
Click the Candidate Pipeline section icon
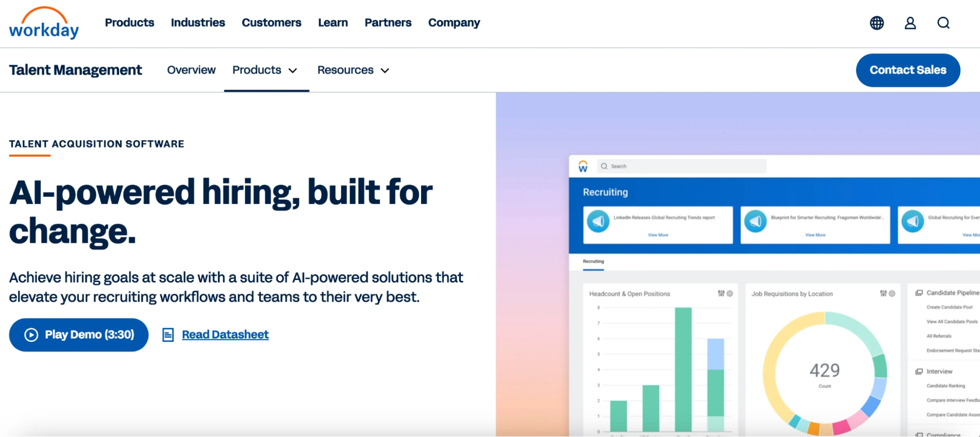click(919, 293)
